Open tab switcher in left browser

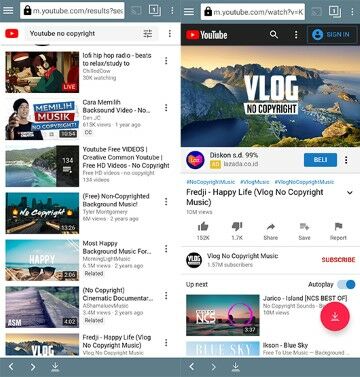click(x=155, y=11)
